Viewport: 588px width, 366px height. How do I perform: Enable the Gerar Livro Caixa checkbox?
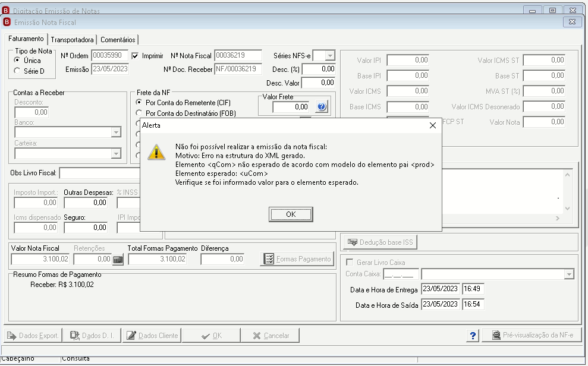(x=350, y=262)
